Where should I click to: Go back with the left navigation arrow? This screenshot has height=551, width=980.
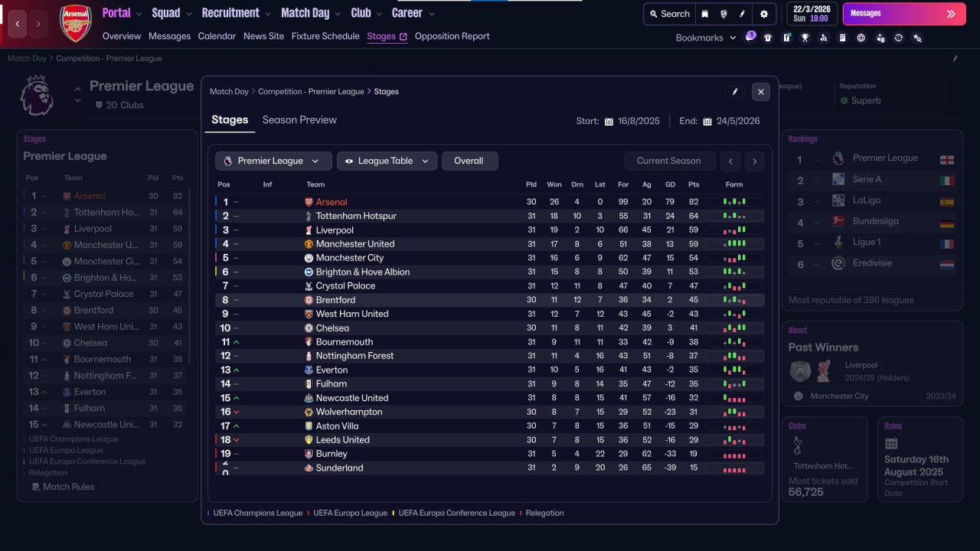(18, 24)
